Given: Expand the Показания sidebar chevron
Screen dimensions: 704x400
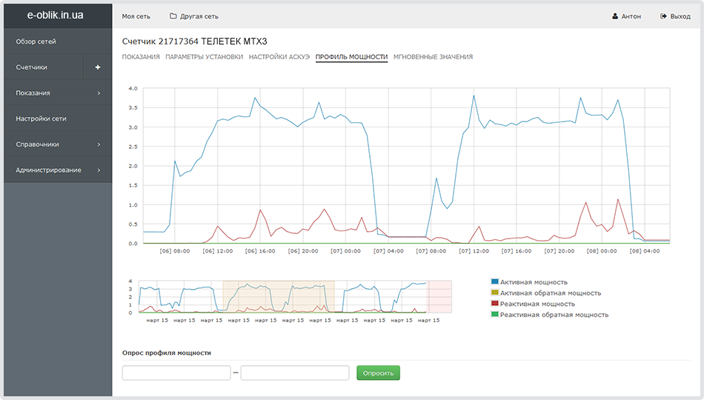Looking at the screenshot, I should click(98, 93).
